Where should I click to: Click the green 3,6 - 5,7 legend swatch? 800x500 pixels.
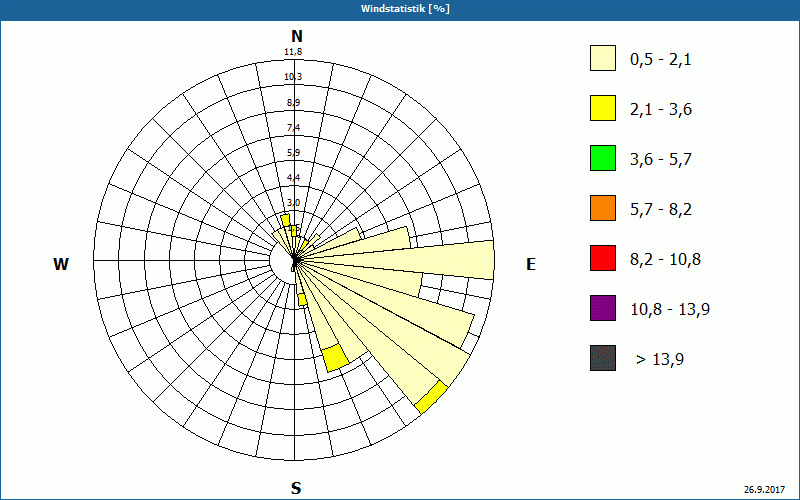[603, 158]
